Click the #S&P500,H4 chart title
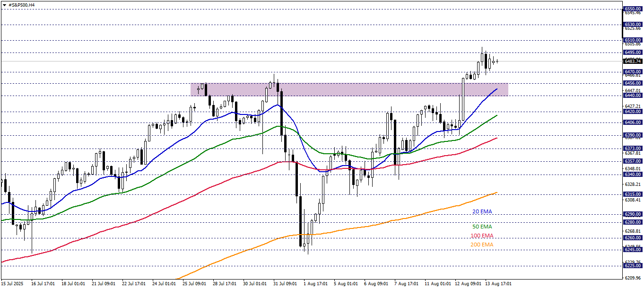 coord(22,5)
